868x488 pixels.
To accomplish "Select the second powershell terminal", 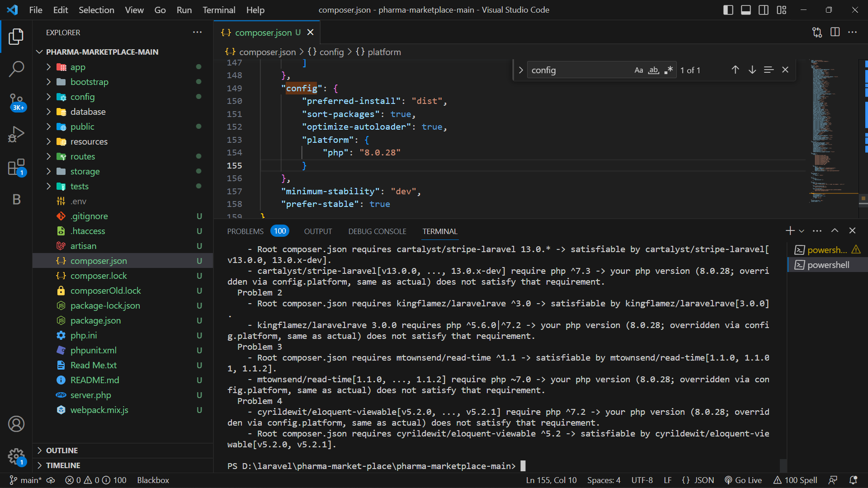I will [x=827, y=265].
